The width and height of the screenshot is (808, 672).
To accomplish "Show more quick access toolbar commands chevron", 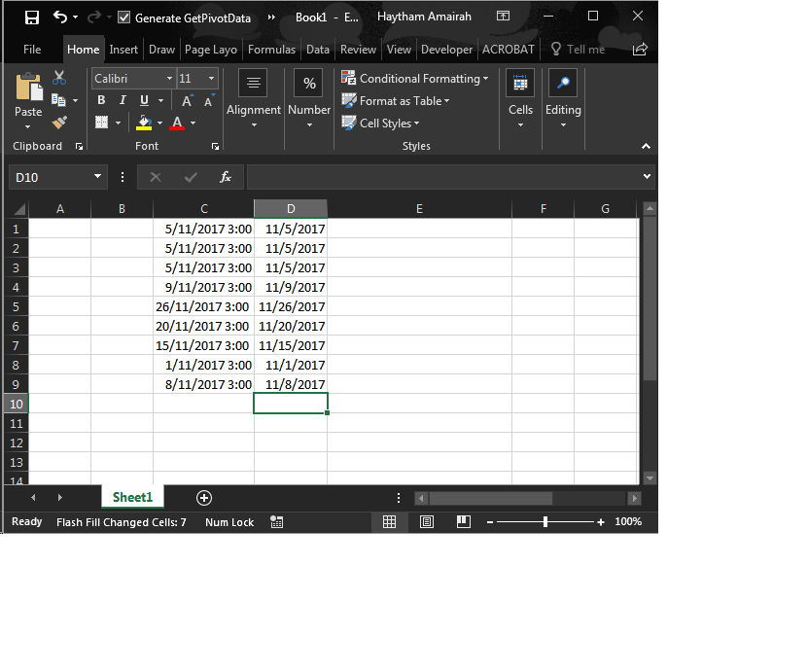I will (x=271, y=18).
